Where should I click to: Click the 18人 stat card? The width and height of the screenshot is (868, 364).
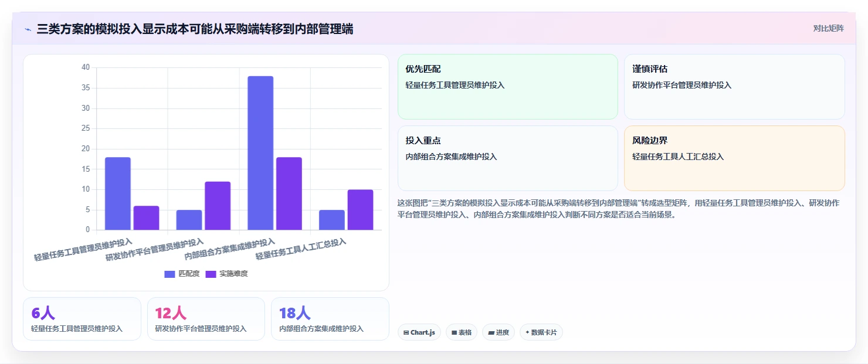[330, 319]
